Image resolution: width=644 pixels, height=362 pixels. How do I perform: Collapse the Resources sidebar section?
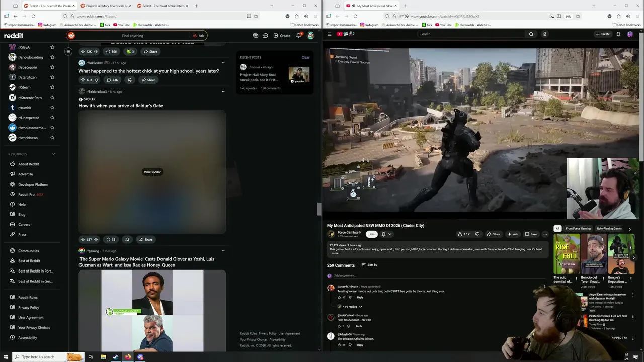54,154
